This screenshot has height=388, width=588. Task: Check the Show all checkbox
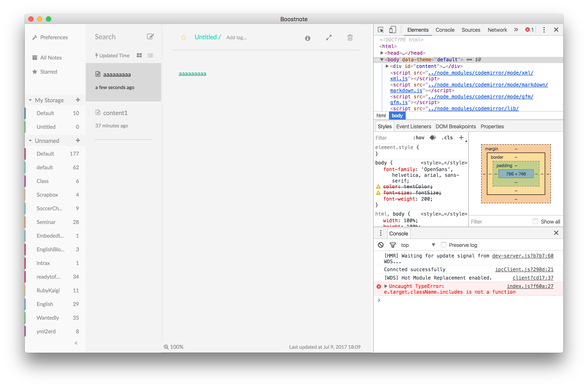pos(535,222)
